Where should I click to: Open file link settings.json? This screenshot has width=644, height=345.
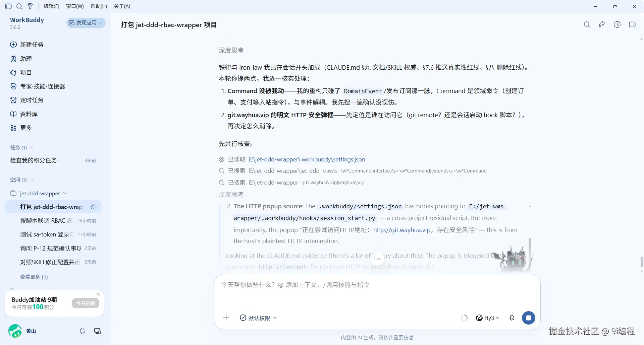307,159
